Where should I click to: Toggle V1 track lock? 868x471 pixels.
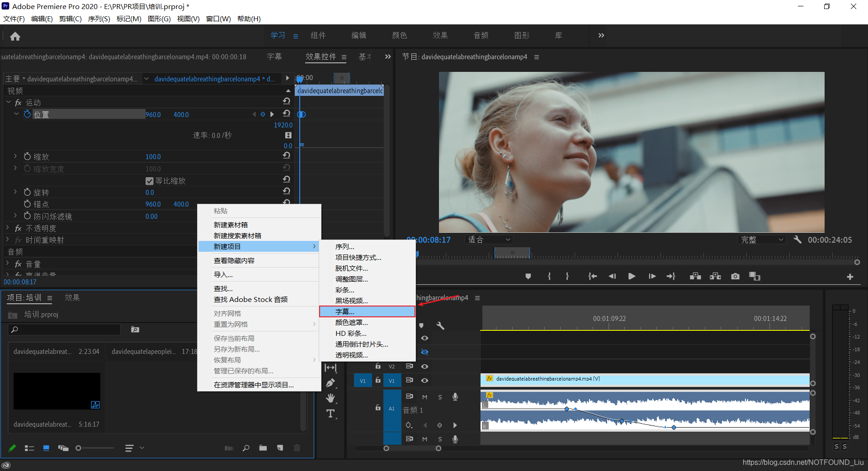378,380
